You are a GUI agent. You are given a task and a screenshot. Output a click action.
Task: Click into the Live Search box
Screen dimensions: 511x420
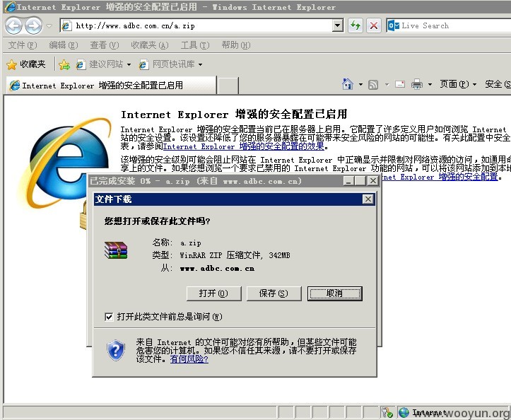[454, 25]
